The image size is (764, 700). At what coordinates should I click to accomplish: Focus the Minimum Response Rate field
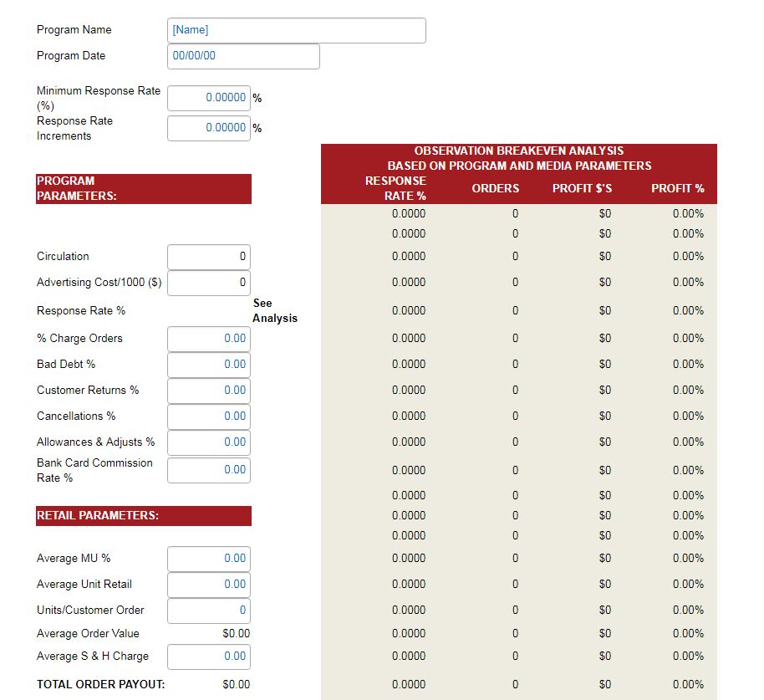click(x=208, y=98)
